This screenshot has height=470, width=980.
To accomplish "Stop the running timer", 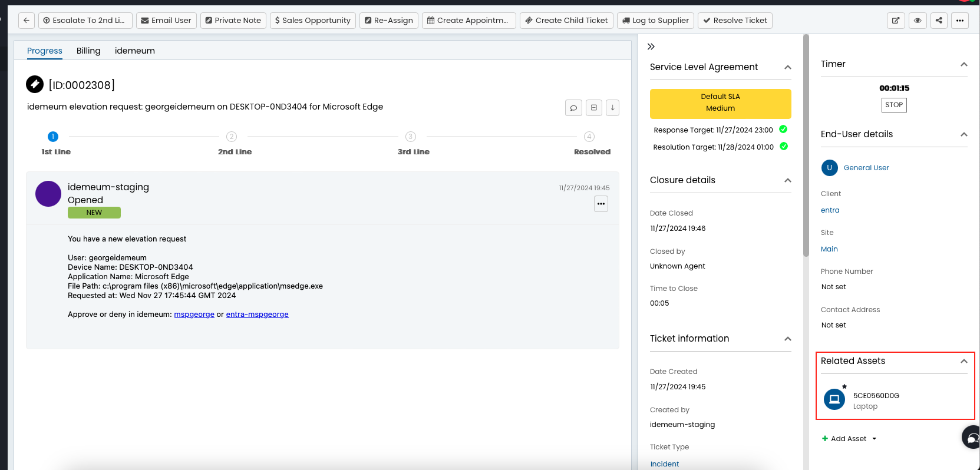I will (894, 105).
